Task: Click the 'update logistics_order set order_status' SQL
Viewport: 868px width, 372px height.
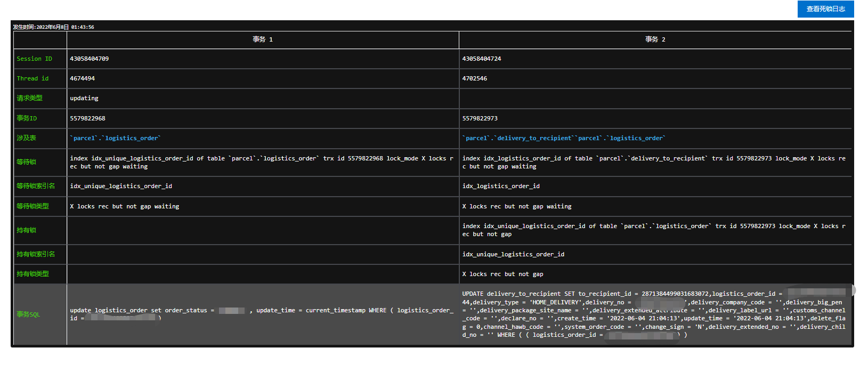Action: coord(262,314)
